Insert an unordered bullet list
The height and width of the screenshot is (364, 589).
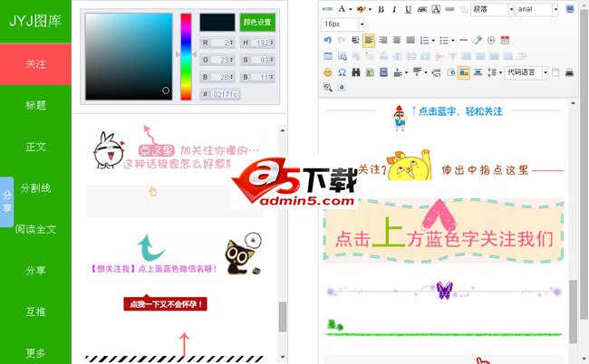pos(444,40)
